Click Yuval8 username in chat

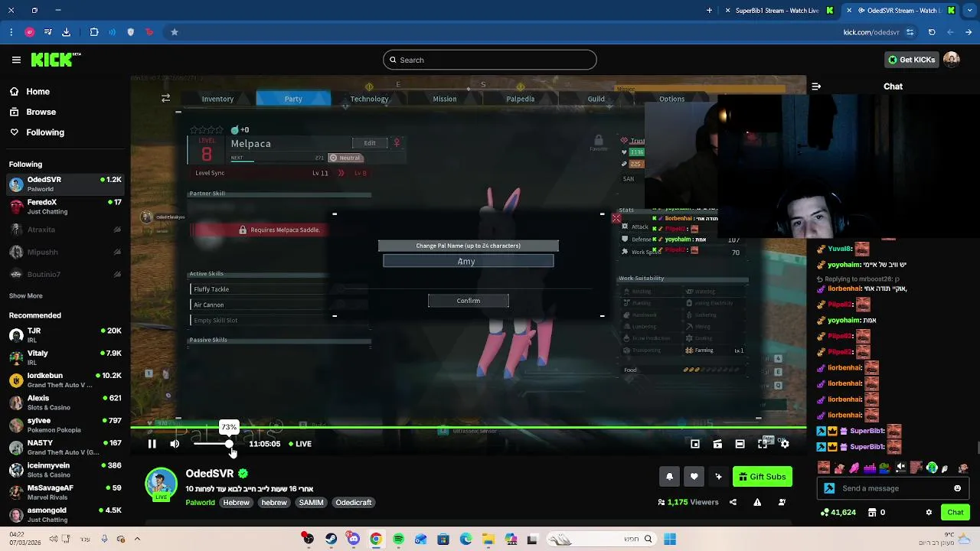click(x=840, y=249)
